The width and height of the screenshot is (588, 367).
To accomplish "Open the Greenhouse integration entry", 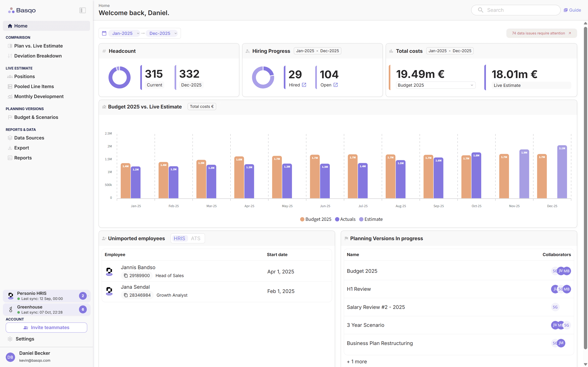I will pyautogui.click(x=46, y=310).
